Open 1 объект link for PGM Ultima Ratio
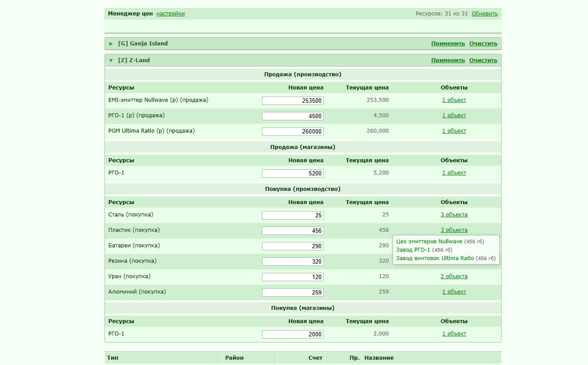 click(454, 131)
